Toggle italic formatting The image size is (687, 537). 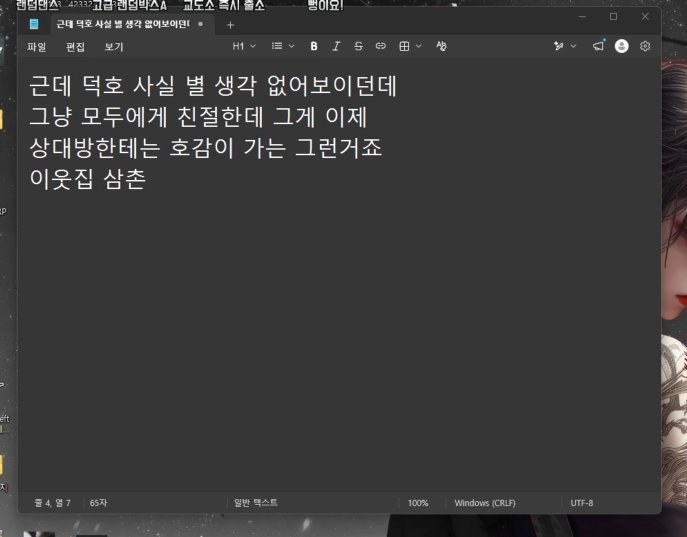[336, 46]
